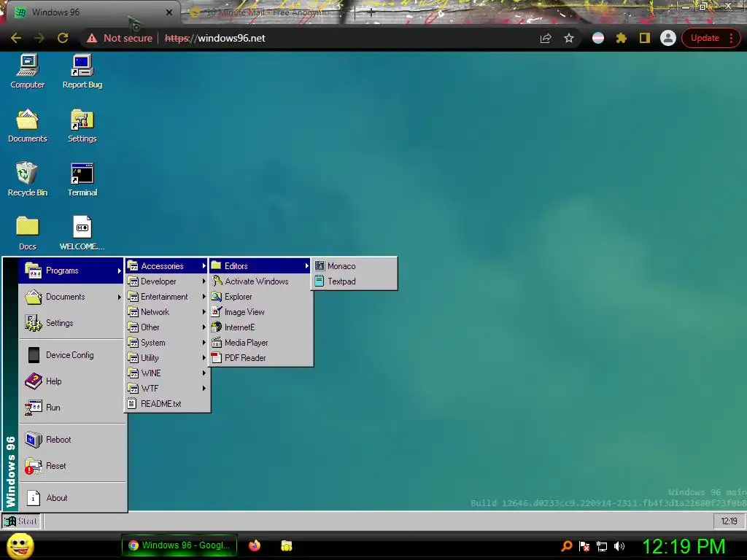Launch InternetE browser entry
The image size is (747, 560).
pyautogui.click(x=261, y=327)
